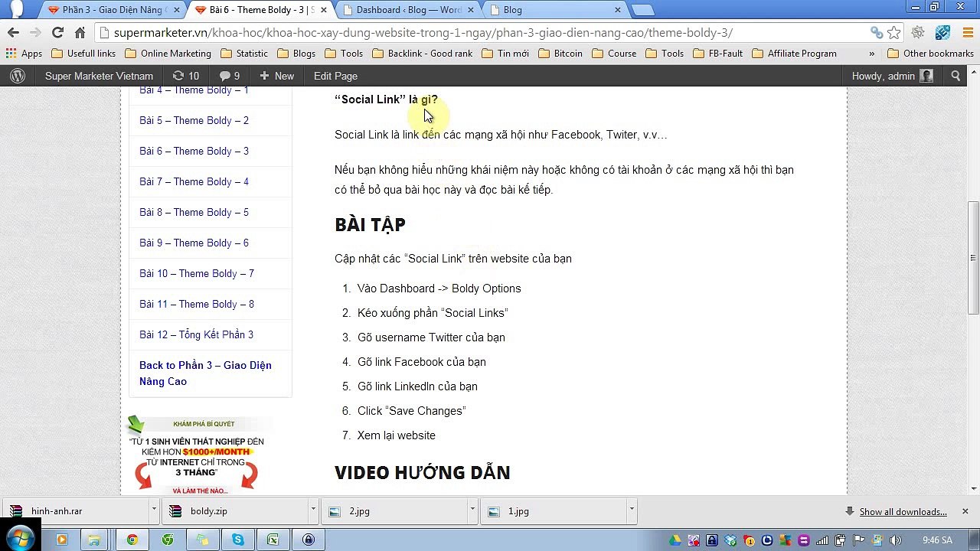Open the 10 pending updates

tap(185, 76)
